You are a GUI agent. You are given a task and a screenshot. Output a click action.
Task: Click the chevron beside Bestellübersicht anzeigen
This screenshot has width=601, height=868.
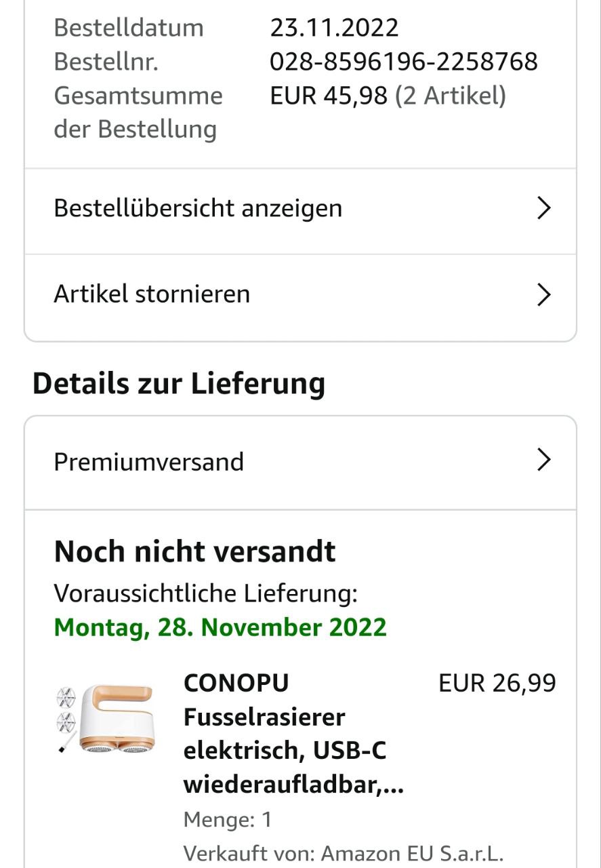tap(543, 208)
